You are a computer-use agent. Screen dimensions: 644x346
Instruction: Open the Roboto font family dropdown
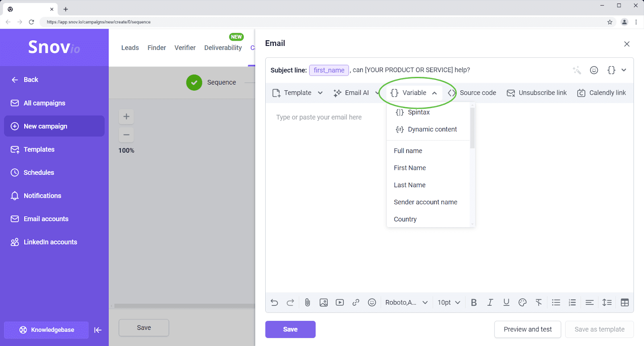pos(406,302)
